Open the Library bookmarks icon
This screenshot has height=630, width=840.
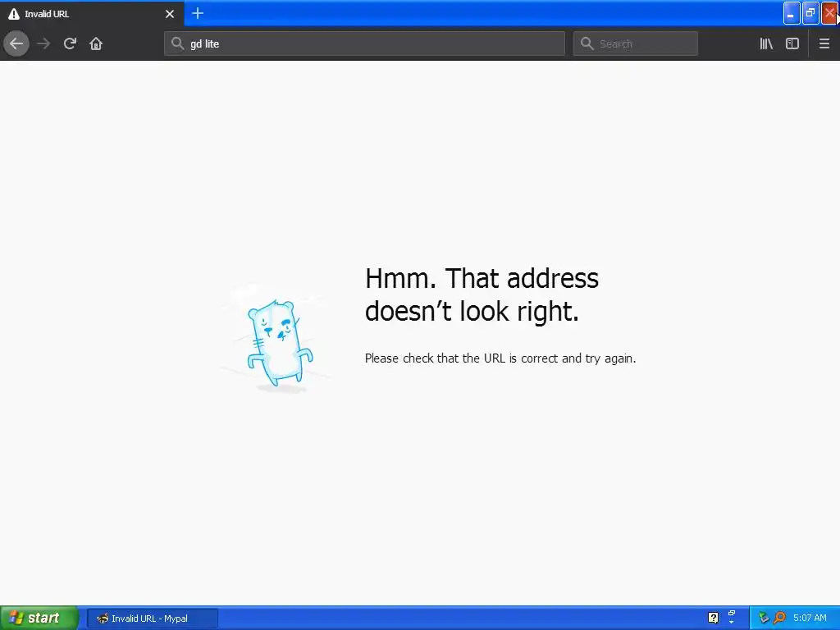coord(766,43)
